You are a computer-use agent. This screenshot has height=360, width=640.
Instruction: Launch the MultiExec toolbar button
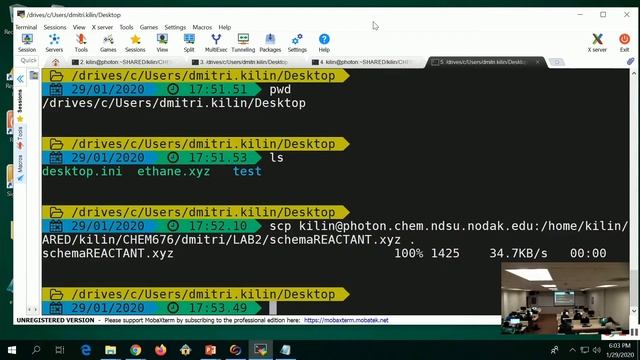click(x=216, y=43)
